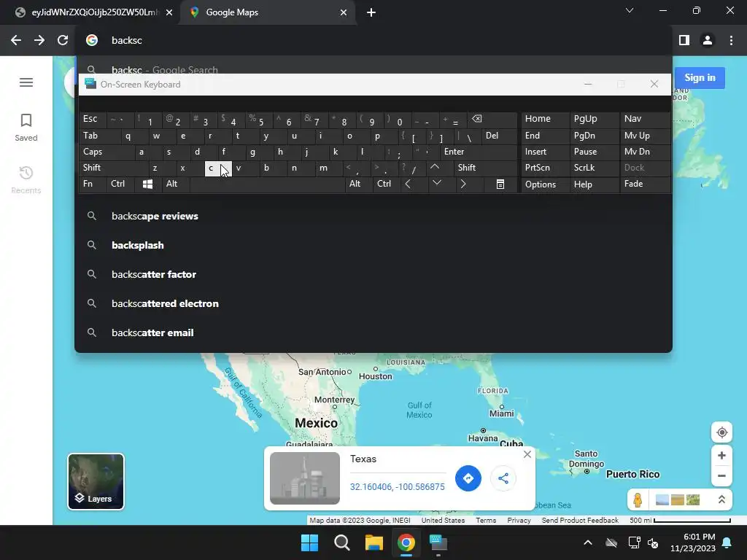Click the Directions icon on Texas card

point(468,478)
